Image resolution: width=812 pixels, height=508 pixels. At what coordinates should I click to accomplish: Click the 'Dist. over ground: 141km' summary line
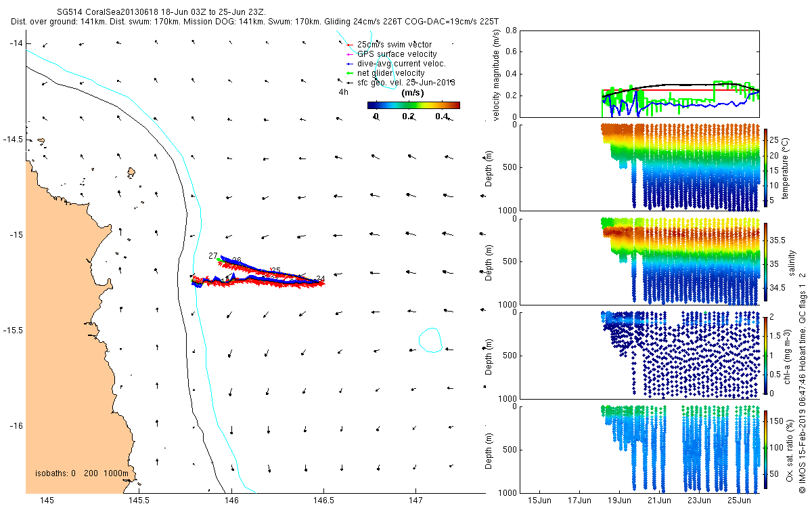coord(254,22)
